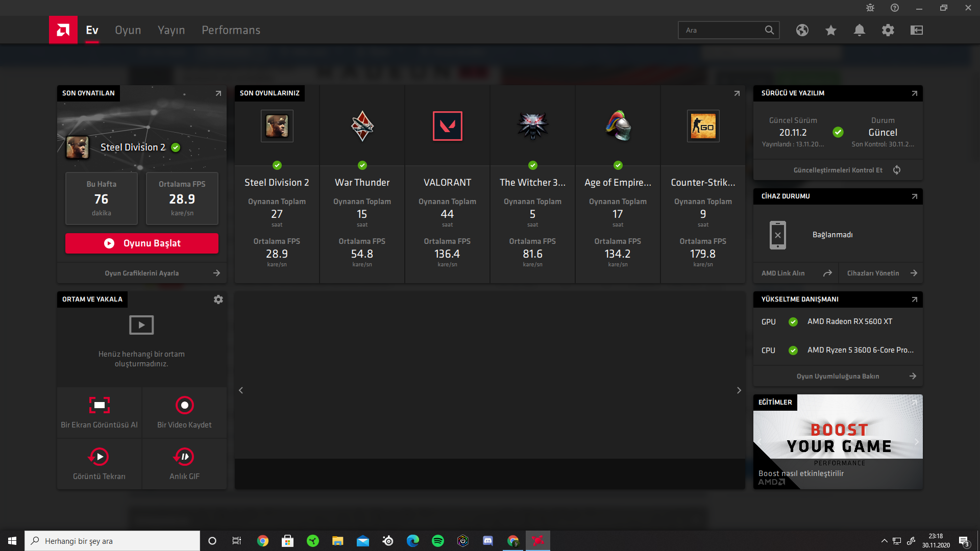Click the Bu Hafta 76 dakika card
The image size is (980, 551).
102,198
